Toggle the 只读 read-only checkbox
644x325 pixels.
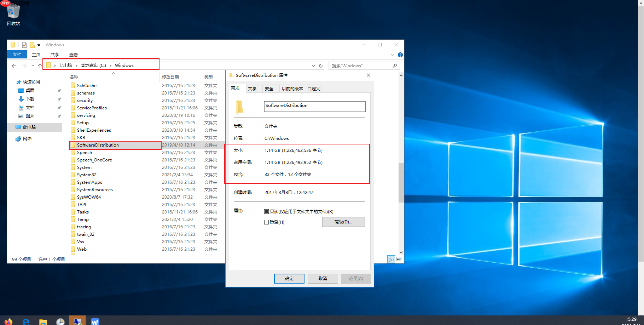[267, 211]
